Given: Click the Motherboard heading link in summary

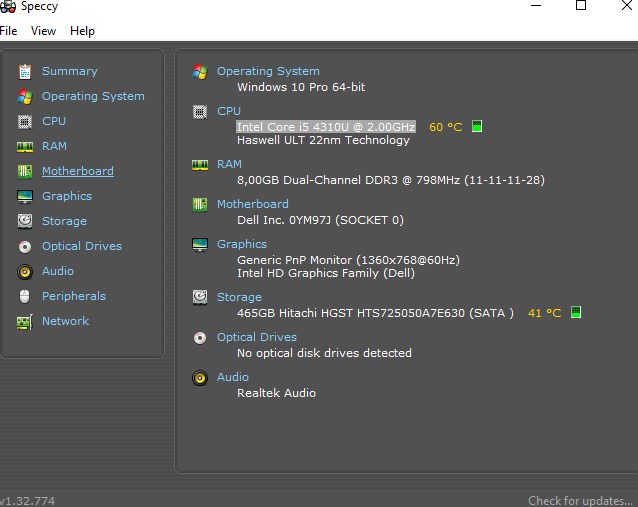Looking at the screenshot, I should point(253,204).
